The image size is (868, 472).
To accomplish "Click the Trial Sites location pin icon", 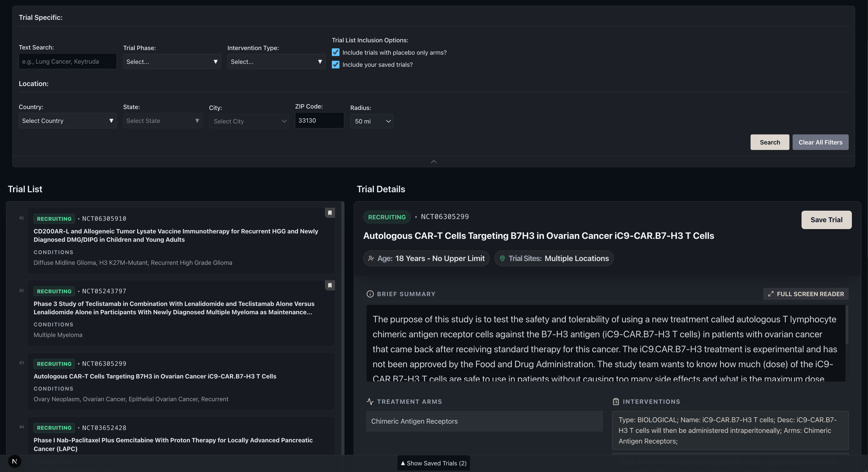I will coord(502,258).
